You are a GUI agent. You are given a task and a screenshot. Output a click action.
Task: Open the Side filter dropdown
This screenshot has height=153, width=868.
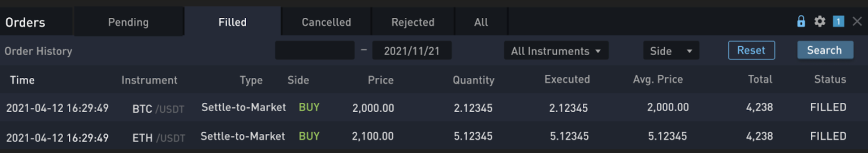pos(671,51)
